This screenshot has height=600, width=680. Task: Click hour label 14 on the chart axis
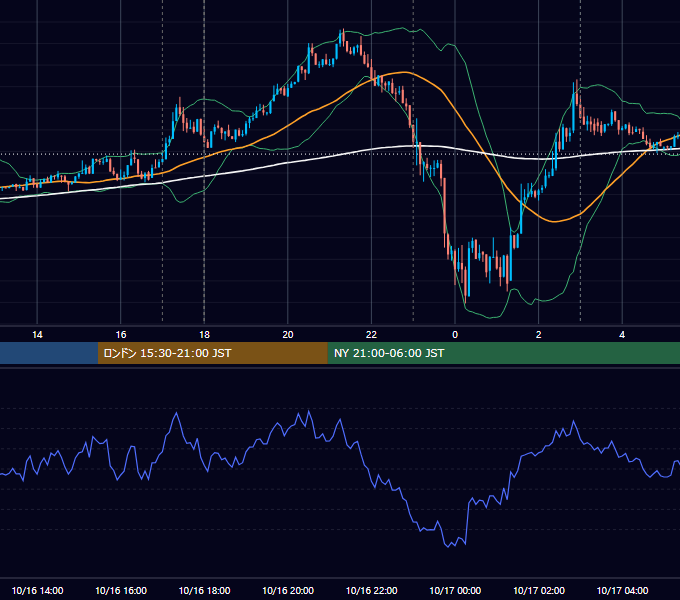click(x=37, y=335)
